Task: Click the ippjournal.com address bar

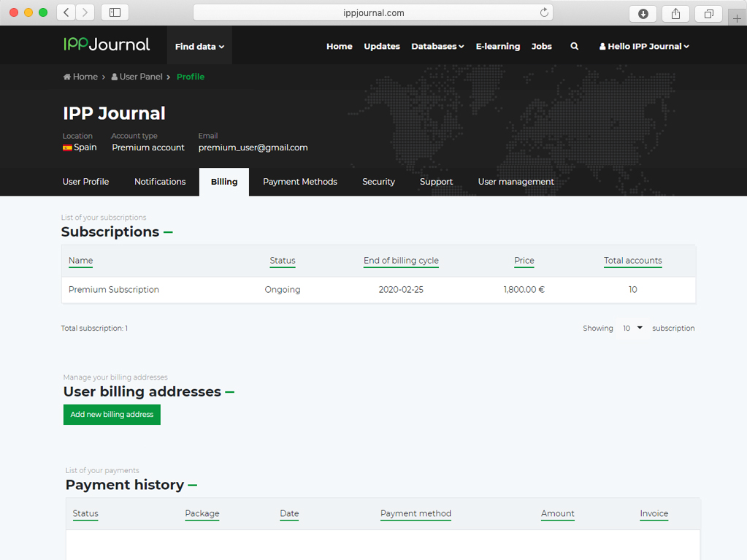Action: click(373, 12)
